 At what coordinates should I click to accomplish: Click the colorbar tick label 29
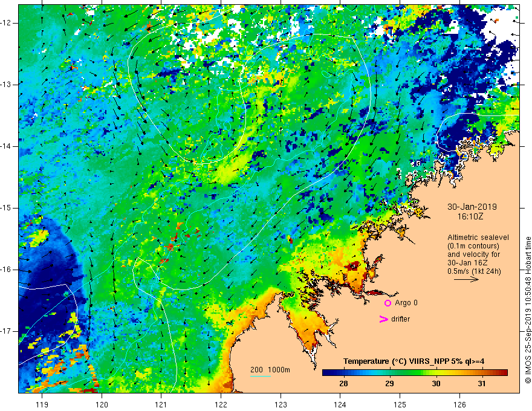389,384
